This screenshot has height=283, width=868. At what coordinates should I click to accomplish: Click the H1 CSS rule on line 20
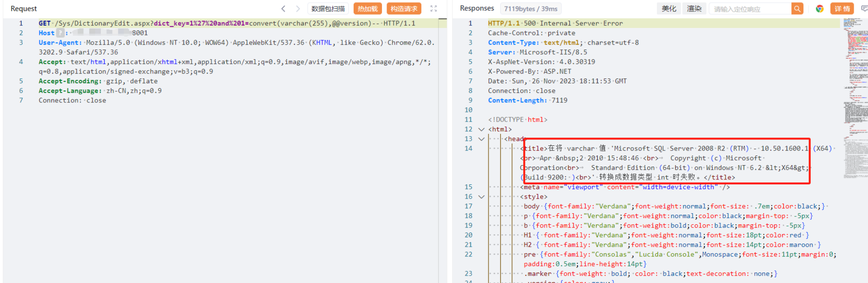click(666, 235)
